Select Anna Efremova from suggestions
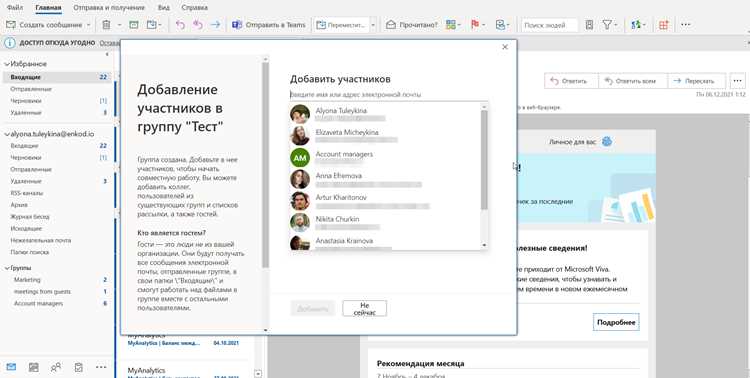The width and height of the screenshot is (750, 378). click(x=385, y=179)
